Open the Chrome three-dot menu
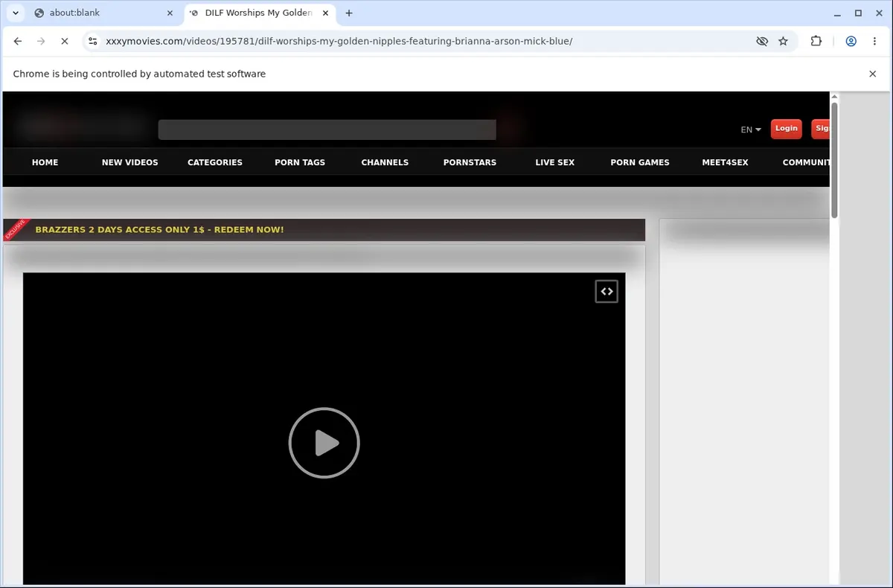This screenshot has width=893, height=588. click(x=874, y=42)
